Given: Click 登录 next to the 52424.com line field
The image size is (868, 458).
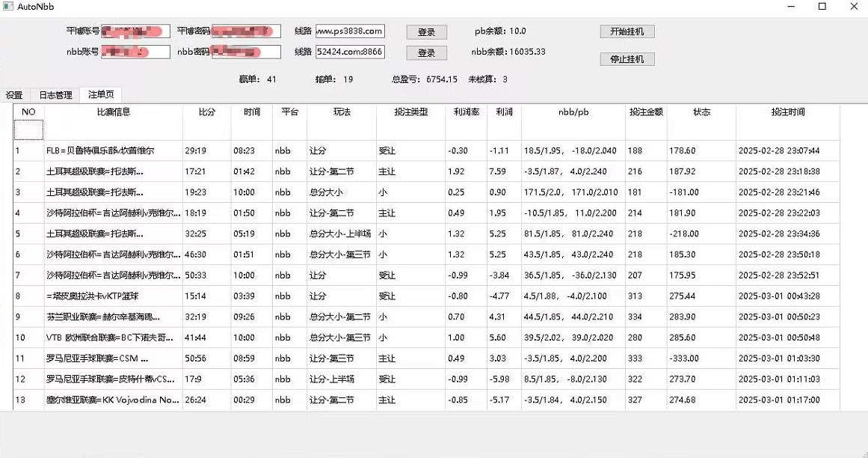Looking at the screenshot, I should click(426, 52).
